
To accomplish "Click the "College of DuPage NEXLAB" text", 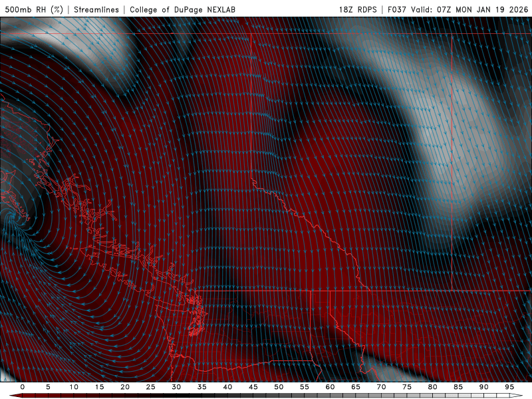I will tap(182, 9).
